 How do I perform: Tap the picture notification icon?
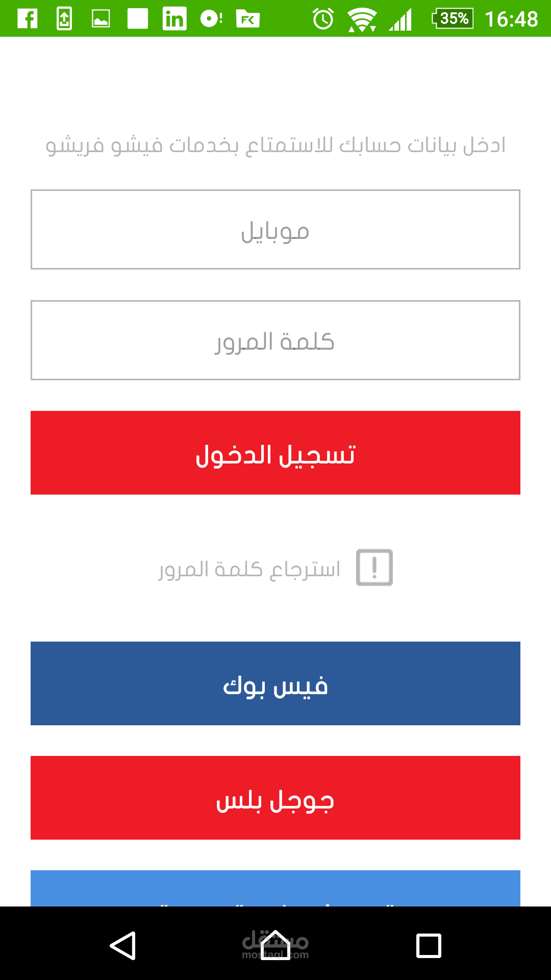click(x=101, y=19)
